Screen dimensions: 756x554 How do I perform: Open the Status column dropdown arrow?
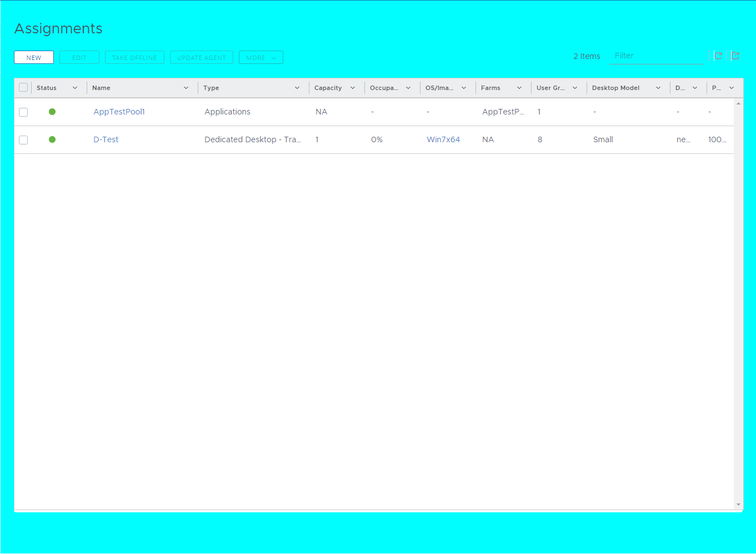pos(75,88)
